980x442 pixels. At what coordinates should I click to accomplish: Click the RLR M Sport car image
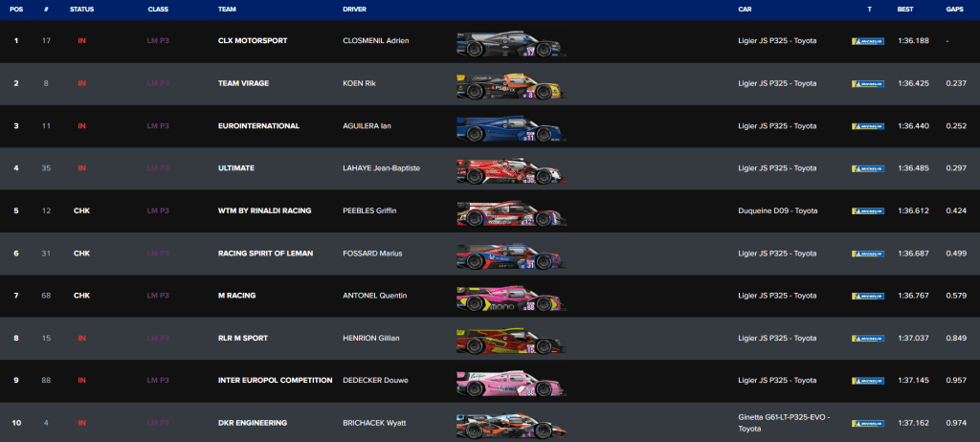tap(511, 341)
